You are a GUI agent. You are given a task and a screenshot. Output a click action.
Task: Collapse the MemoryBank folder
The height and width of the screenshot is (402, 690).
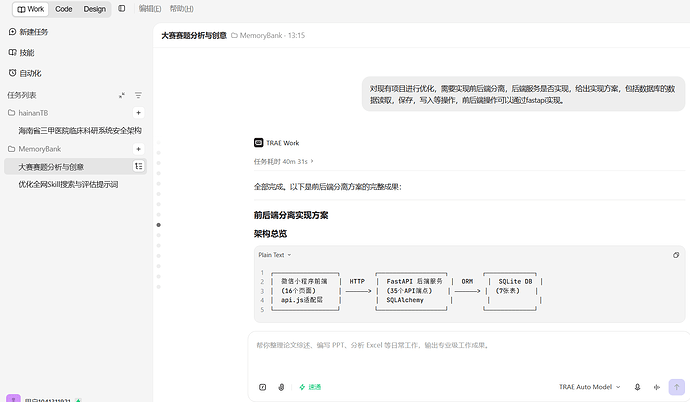[x=34, y=149]
